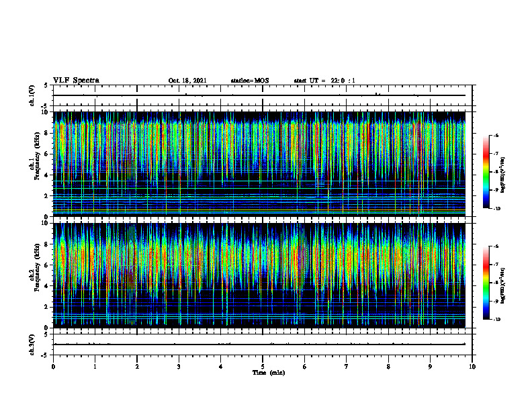Click the "-6" tick on ch.1 colorbar
Screen dimensions: 532x411
click(x=496, y=136)
